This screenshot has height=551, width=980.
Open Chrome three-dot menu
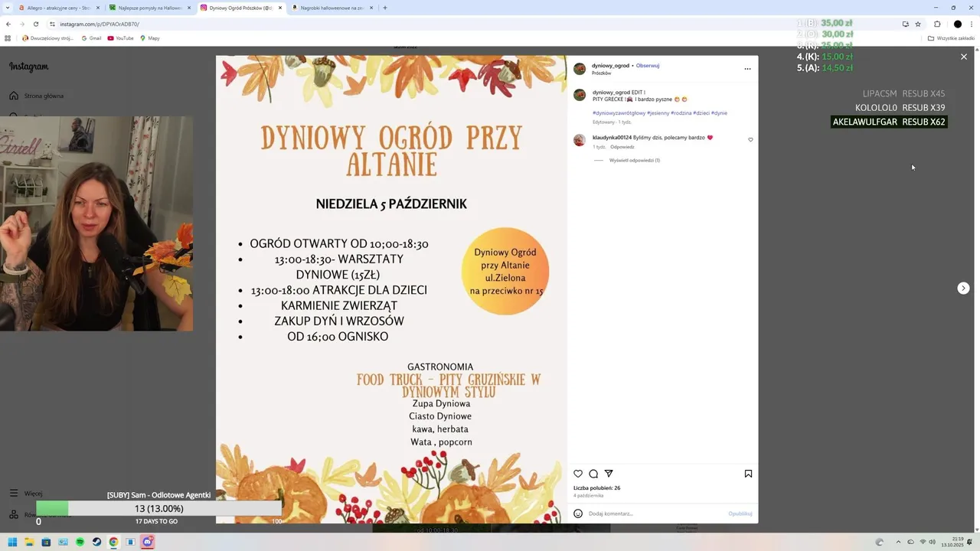[x=972, y=24]
